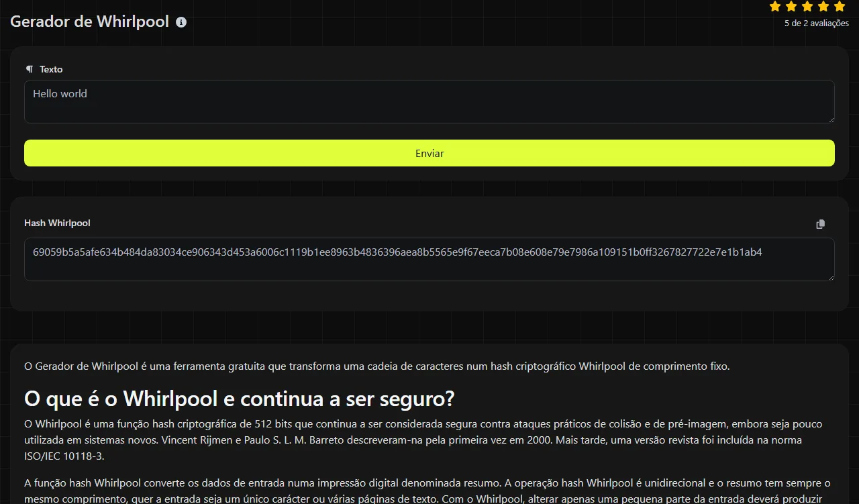Click the Texto label

click(x=51, y=69)
